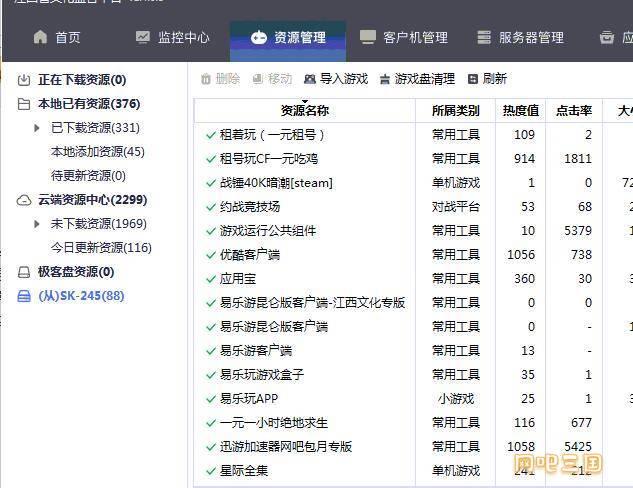The image size is (633, 488).
Task: Select 正在下载资源(0) in the sidebar
Action: [82, 80]
